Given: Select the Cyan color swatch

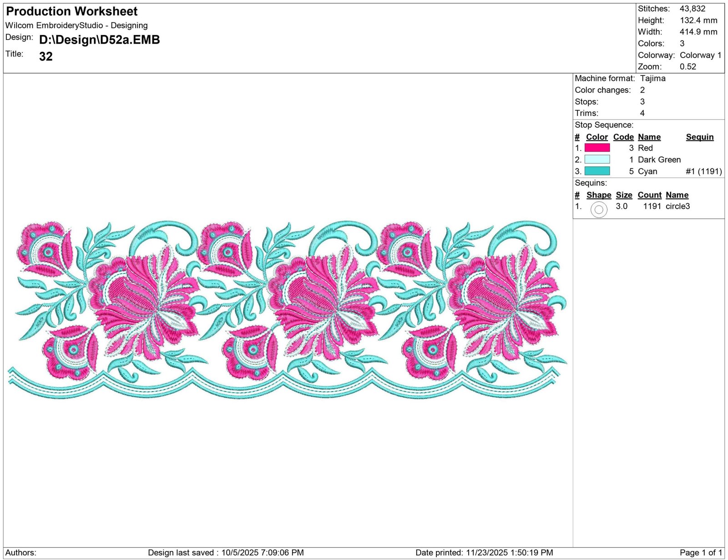Looking at the screenshot, I should 597,171.
